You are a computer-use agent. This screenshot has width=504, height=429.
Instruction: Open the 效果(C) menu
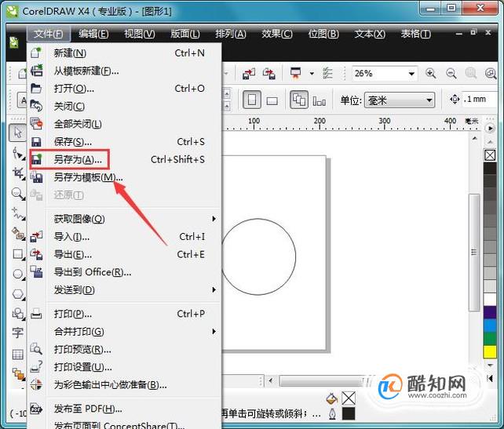pyautogui.click(x=277, y=34)
